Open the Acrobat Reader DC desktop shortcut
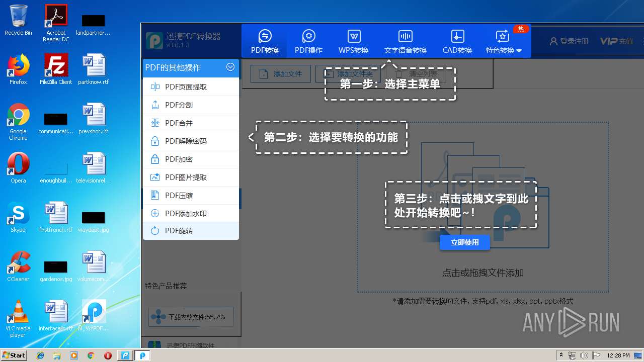This screenshot has width=644, height=362. [56, 23]
